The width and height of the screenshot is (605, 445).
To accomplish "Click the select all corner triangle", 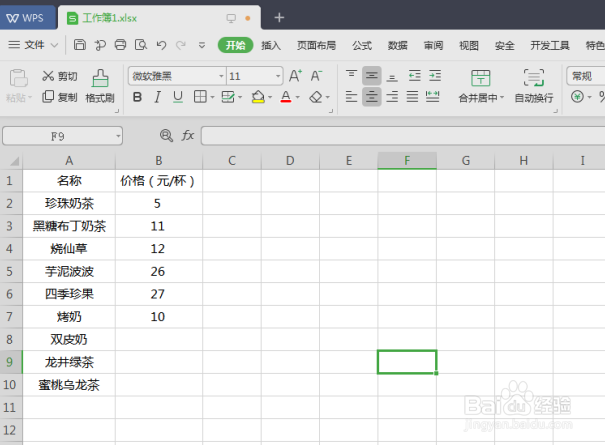I will pos(14,161).
